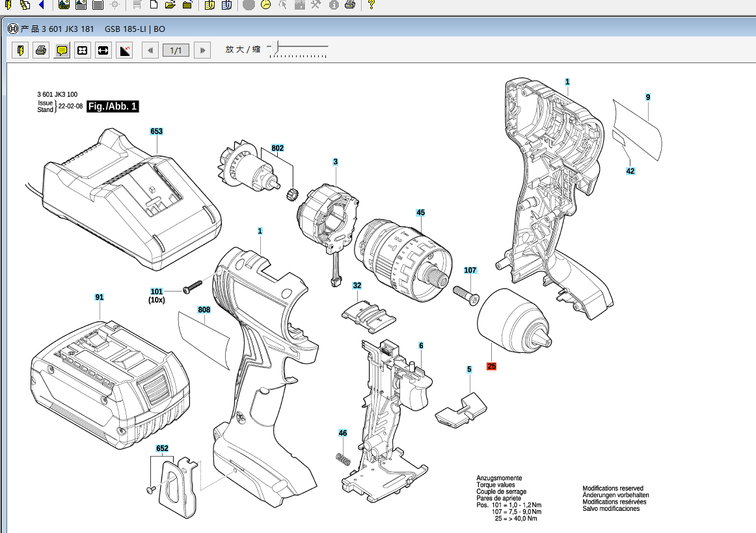756x533 pixels.
Task: Click the yellow question mark help icon
Action: click(x=371, y=5)
